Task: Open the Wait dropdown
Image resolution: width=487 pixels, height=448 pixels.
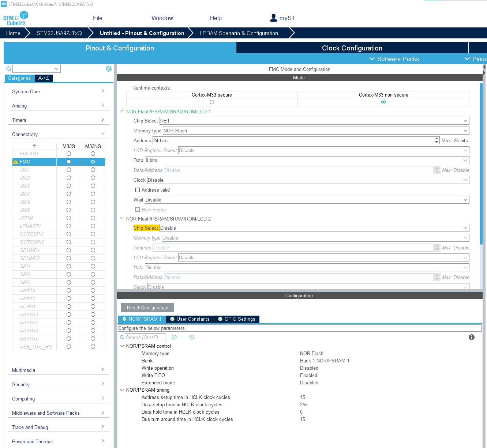Action: [x=307, y=200]
